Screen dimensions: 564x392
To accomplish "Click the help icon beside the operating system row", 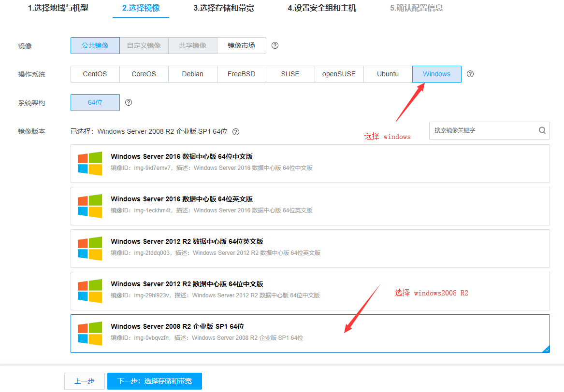I will pos(470,74).
